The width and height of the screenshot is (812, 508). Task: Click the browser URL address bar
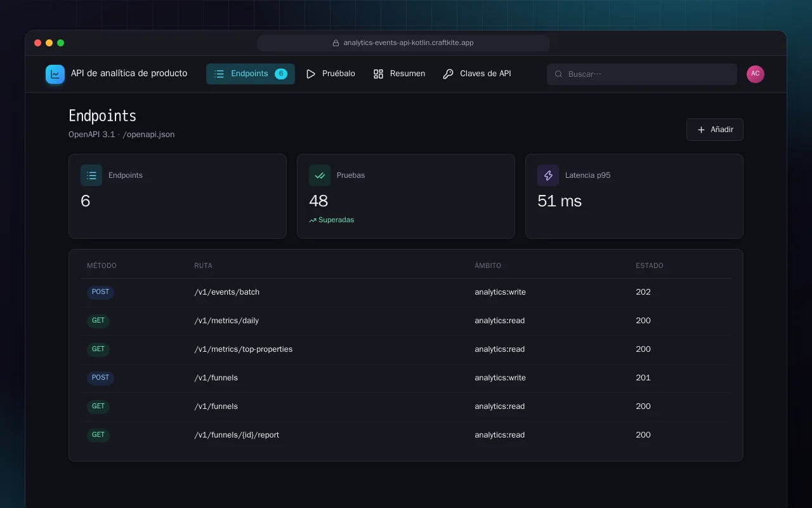click(403, 43)
